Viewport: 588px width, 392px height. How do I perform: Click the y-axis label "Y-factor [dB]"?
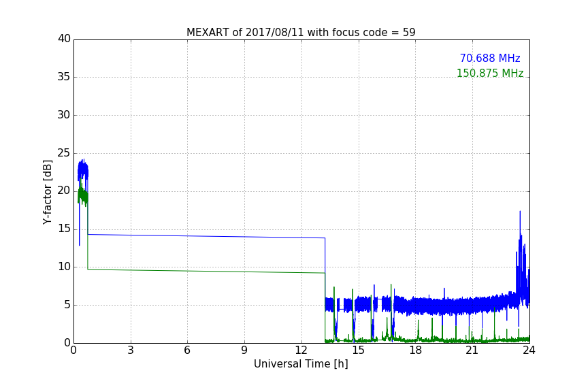tap(47, 193)
